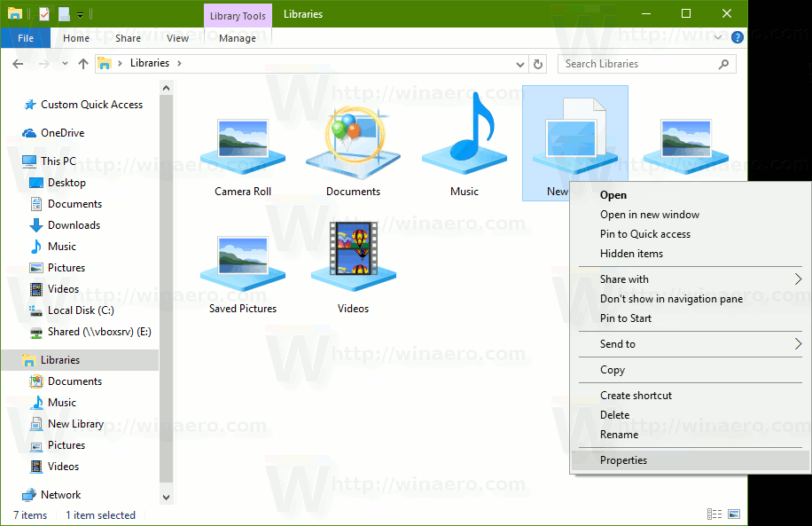Go up one level with the up arrow icon
Screen dimensions: 812x526
83,63
